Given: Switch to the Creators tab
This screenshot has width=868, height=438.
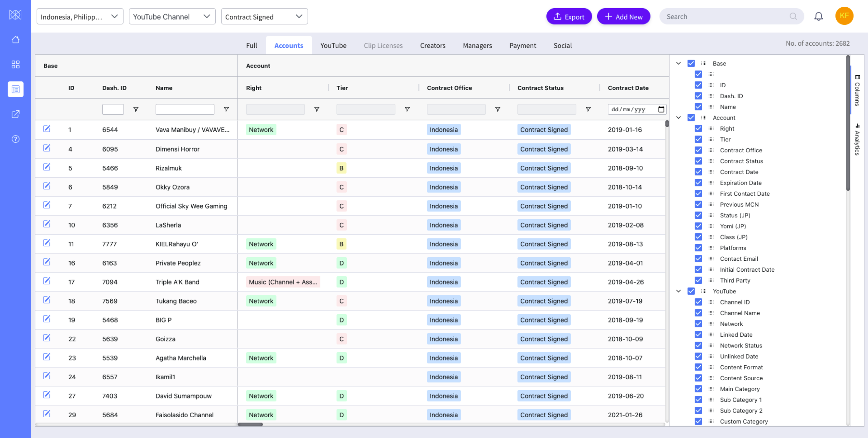Looking at the screenshot, I should (x=432, y=46).
